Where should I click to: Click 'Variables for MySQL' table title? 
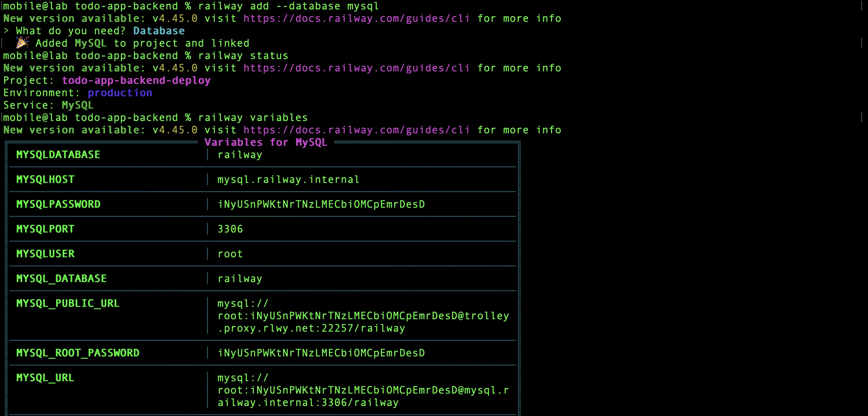266,143
